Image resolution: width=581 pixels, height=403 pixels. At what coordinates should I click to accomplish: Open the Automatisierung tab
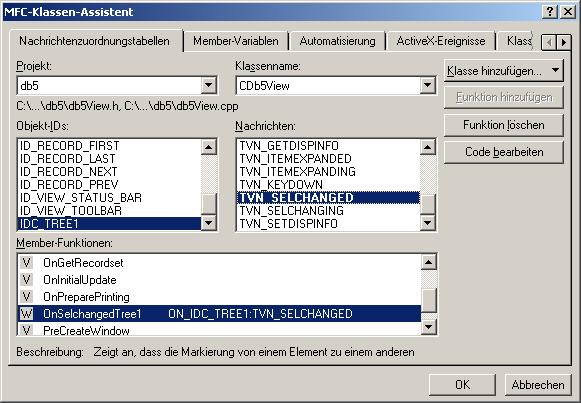337,41
